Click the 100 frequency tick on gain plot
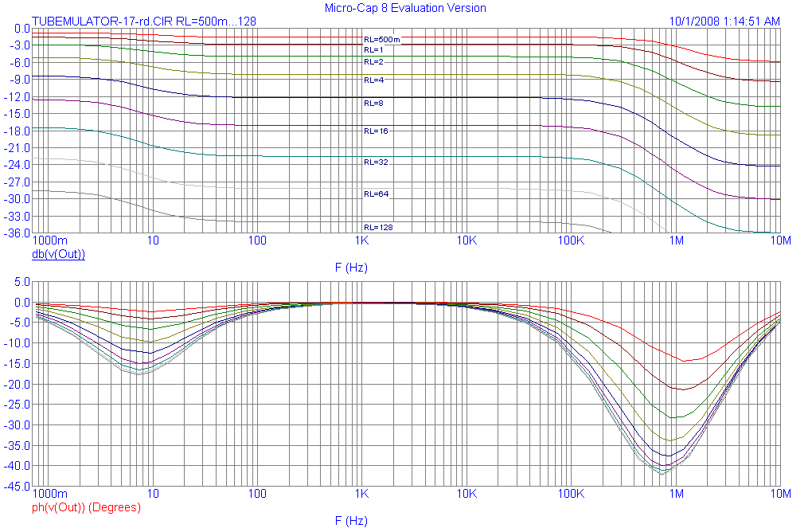Viewport: 812px width, 532px height. tap(257, 241)
